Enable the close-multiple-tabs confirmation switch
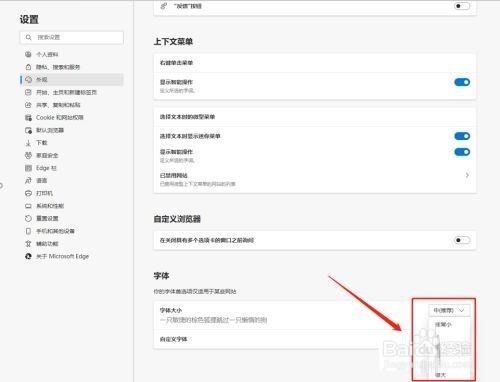This screenshot has width=500, height=382. coord(462,240)
